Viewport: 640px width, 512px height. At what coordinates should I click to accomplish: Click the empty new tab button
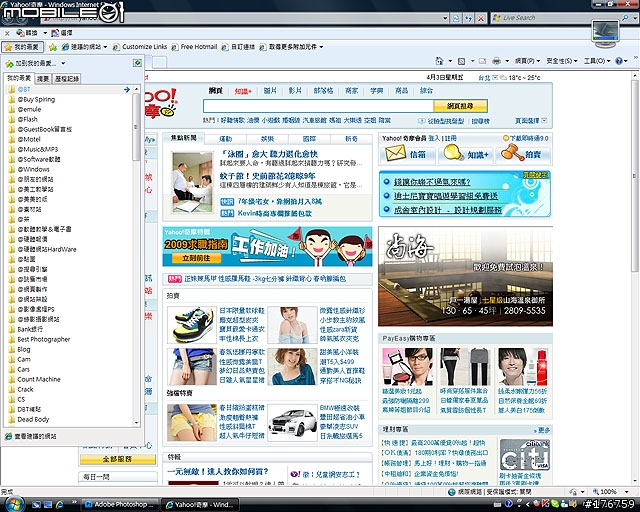click(161, 62)
